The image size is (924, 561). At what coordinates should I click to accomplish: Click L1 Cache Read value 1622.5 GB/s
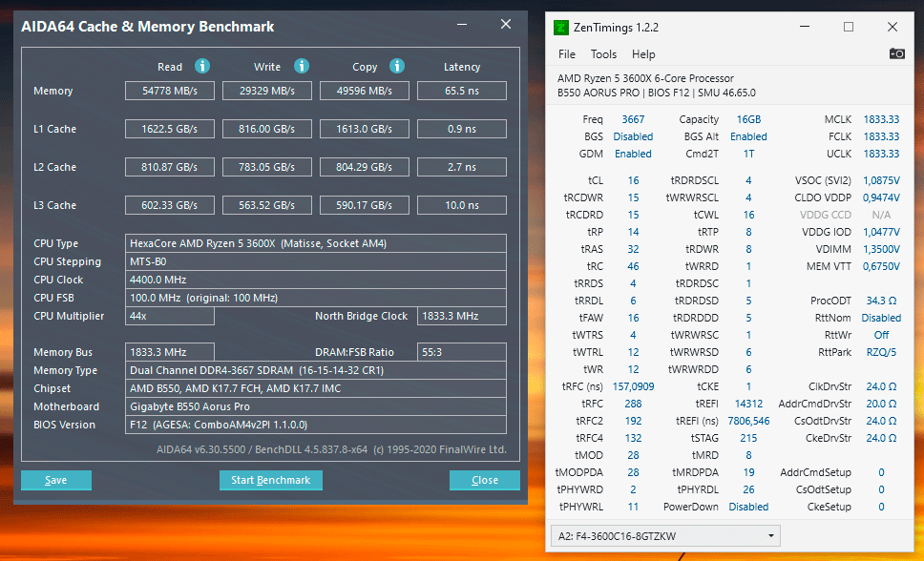click(x=170, y=129)
